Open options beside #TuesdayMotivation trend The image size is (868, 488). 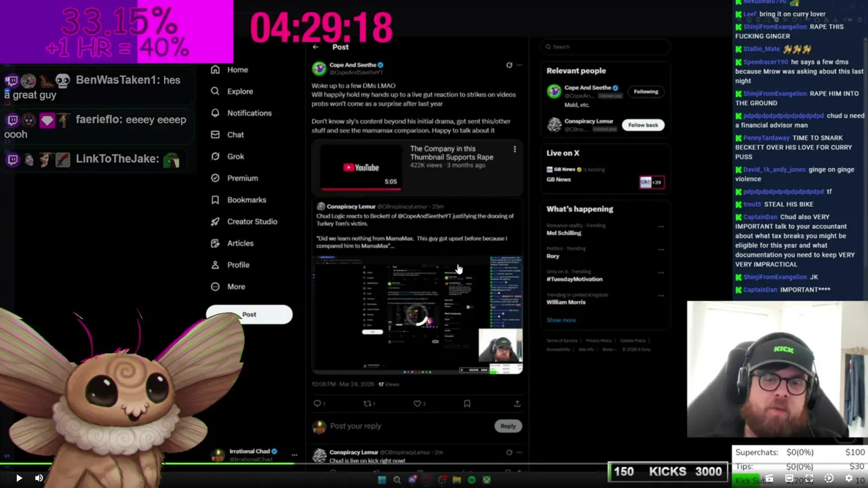click(661, 272)
